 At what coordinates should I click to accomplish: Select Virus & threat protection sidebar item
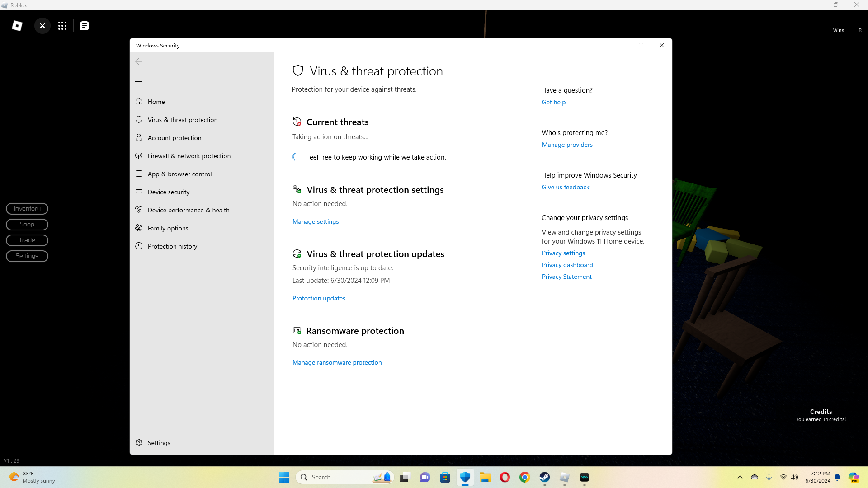[x=202, y=120]
